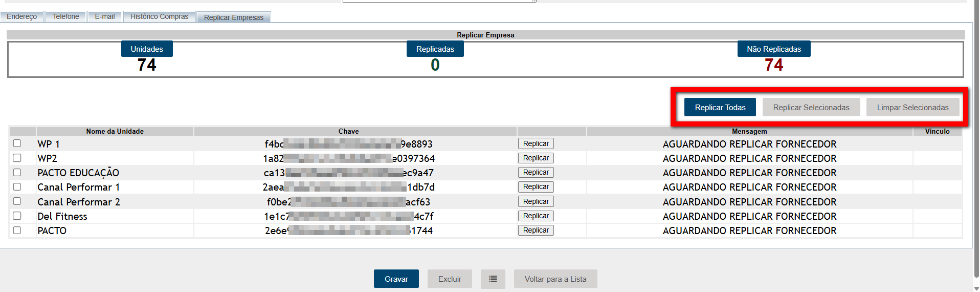Screen dimensions: 980x292
Task: Click the list icon button beside Excluir
Action: coord(493,279)
